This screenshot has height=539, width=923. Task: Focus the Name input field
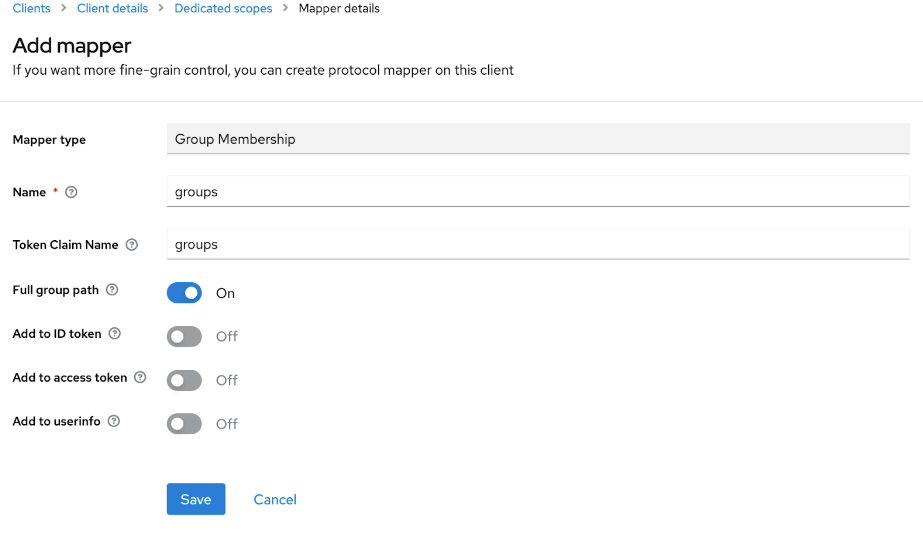(x=538, y=192)
